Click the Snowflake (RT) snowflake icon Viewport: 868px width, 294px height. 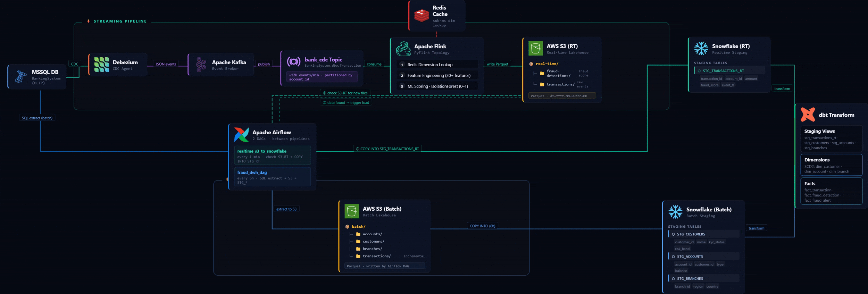[701, 49]
